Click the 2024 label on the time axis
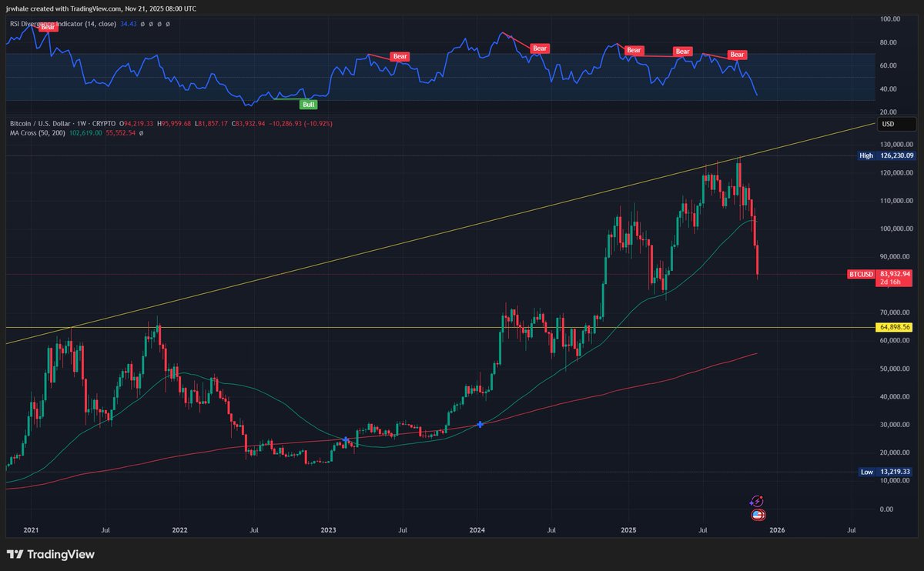924x571 pixels. 477,529
